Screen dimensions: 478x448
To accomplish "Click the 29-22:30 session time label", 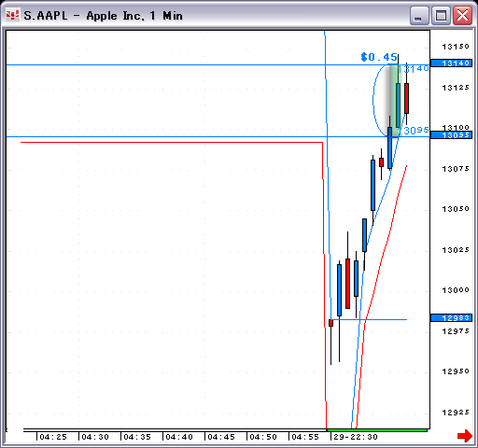I will click(x=356, y=437).
